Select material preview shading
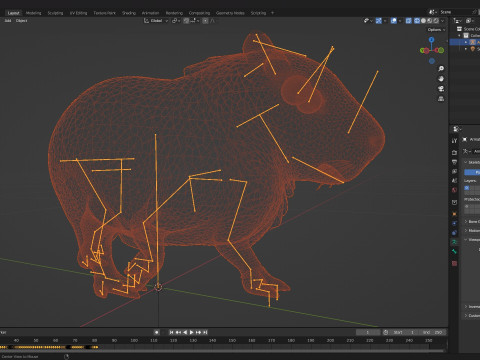This screenshot has height=360, width=480. tap(430, 21)
